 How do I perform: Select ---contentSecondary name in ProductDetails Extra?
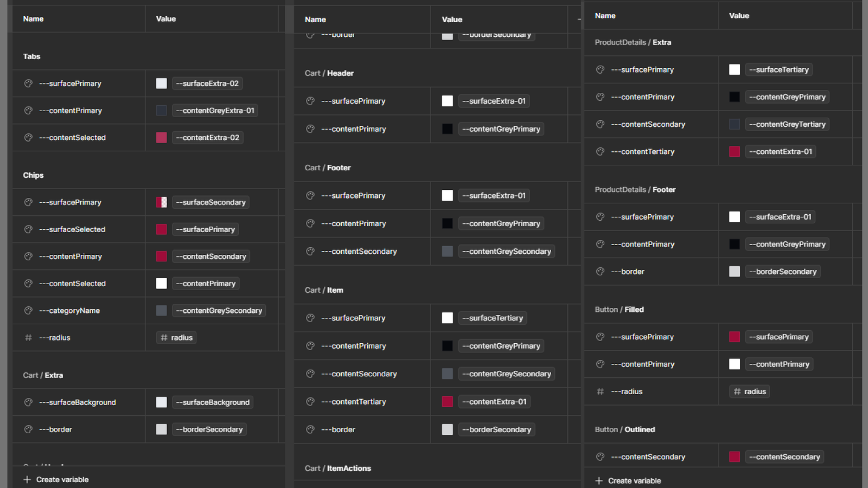click(648, 125)
